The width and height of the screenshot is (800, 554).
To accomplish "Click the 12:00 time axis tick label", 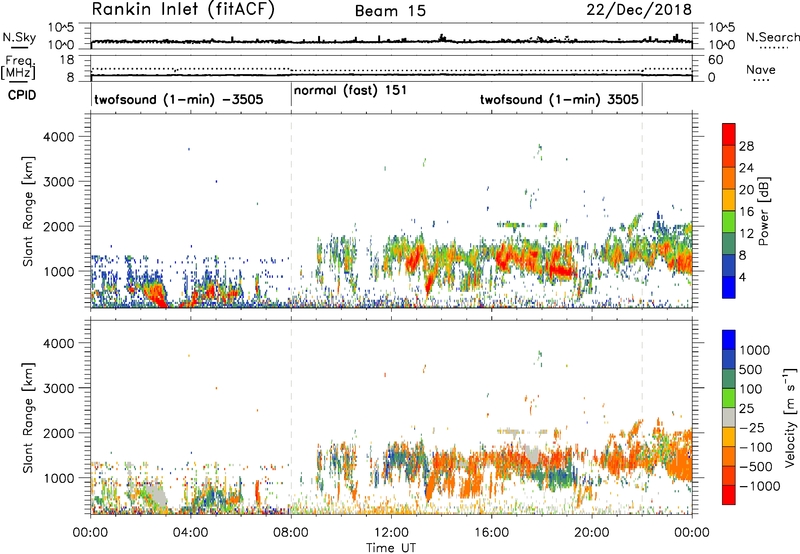I will pyautogui.click(x=391, y=533).
